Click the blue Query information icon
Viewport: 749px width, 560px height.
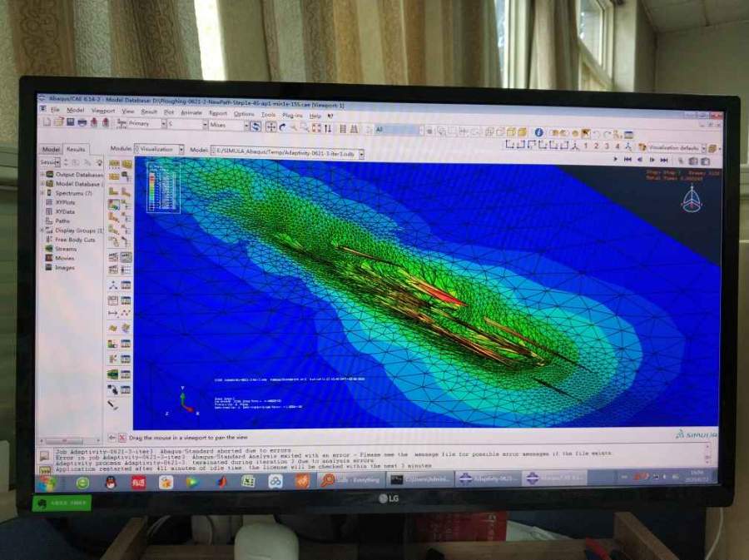[538, 132]
